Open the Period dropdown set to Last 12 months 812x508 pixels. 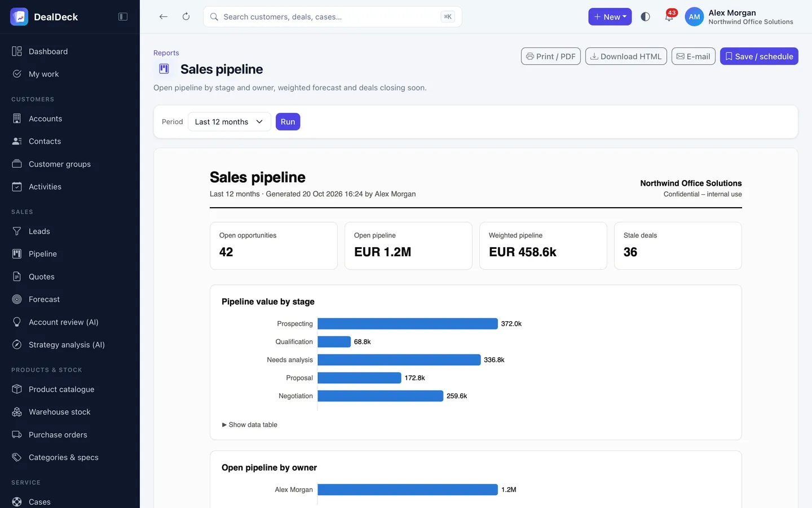point(229,122)
